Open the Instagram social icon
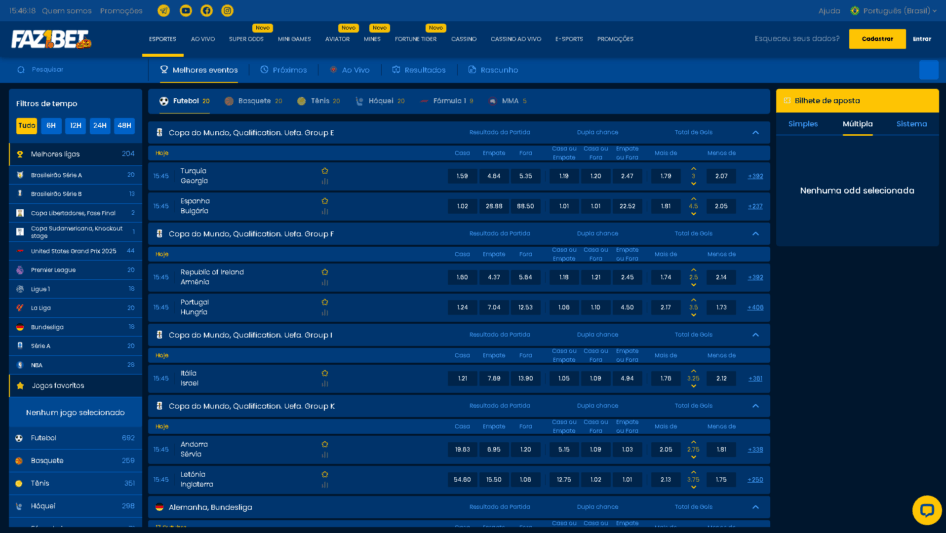Screen dimensions: 946x533 (x=227, y=10)
